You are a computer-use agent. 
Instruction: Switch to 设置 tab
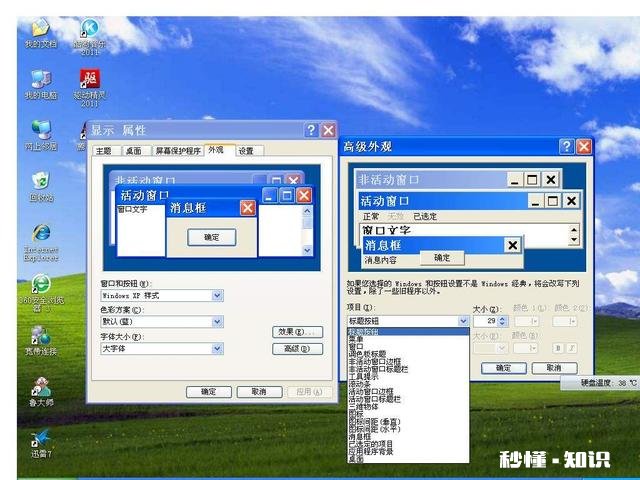point(245,151)
